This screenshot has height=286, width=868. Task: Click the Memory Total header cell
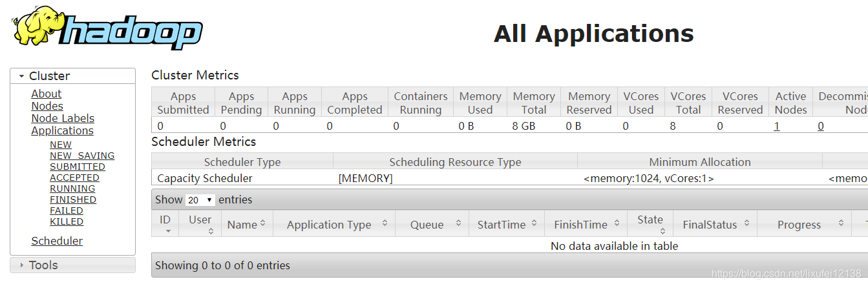[x=534, y=103]
